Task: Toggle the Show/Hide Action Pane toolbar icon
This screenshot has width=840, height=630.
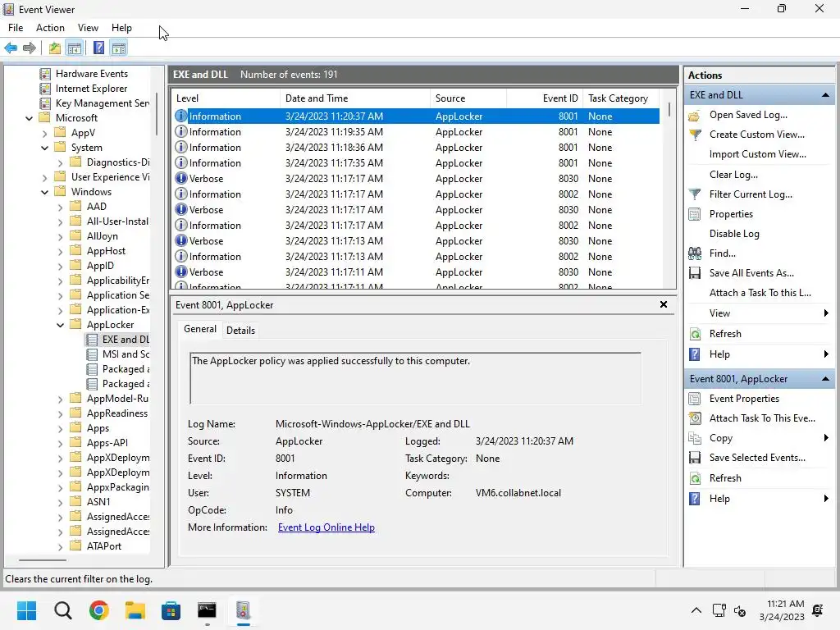Action: tap(119, 48)
